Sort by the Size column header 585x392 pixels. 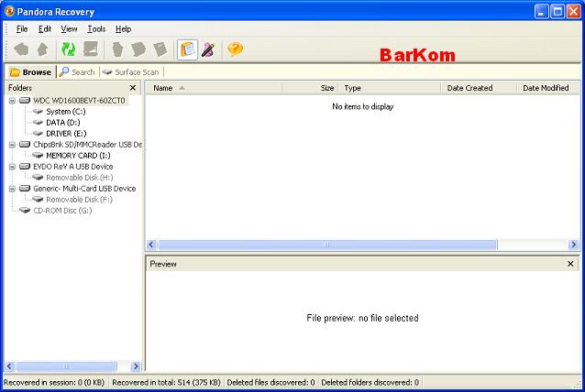tap(311, 88)
